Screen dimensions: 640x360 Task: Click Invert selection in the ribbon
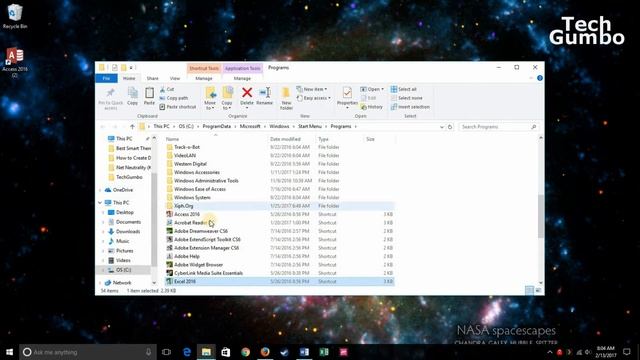click(410, 107)
